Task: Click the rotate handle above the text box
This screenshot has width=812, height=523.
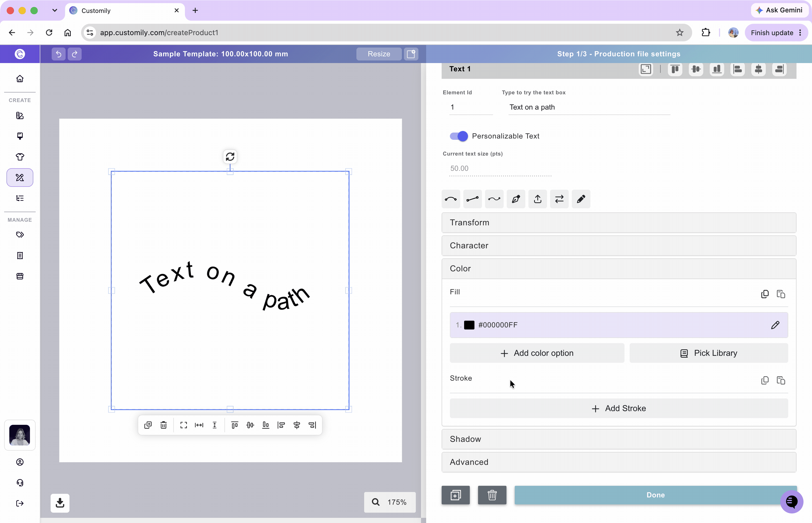Action: click(230, 157)
